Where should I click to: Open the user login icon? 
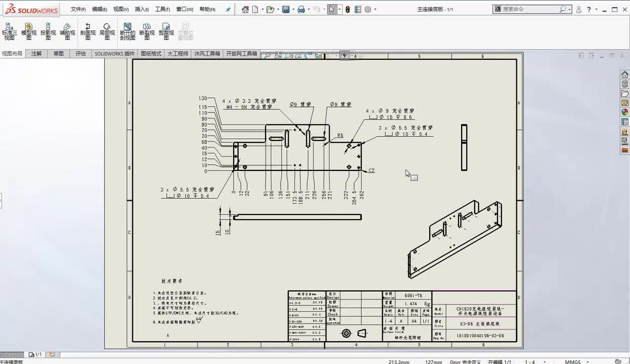pos(579,9)
